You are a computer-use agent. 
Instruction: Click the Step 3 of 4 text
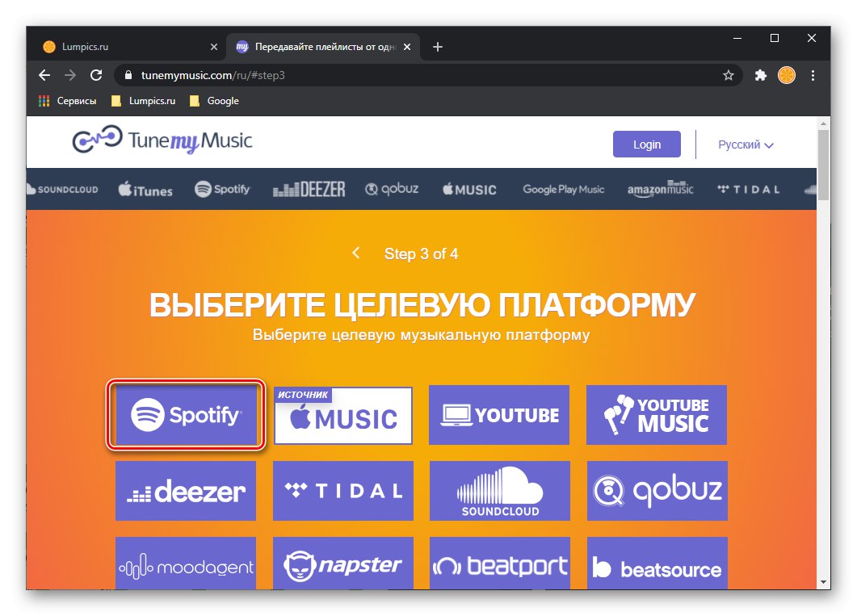coord(421,254)
